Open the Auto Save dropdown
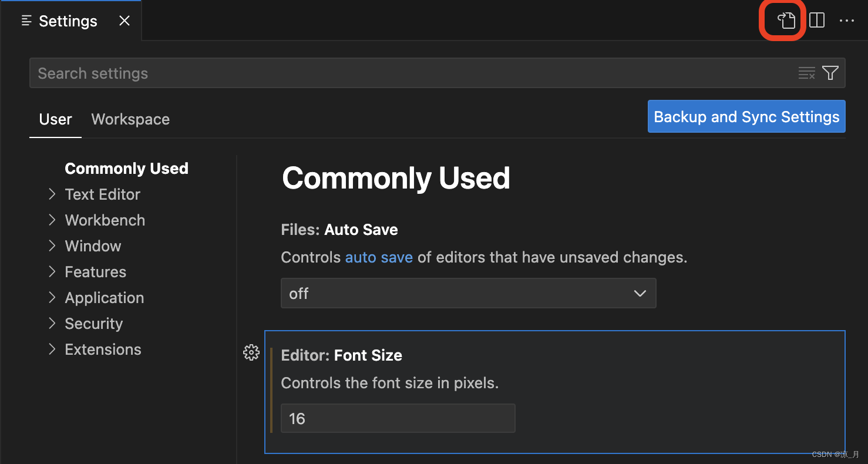Screen dimensions: 868x464 click(x=469, y=293)
